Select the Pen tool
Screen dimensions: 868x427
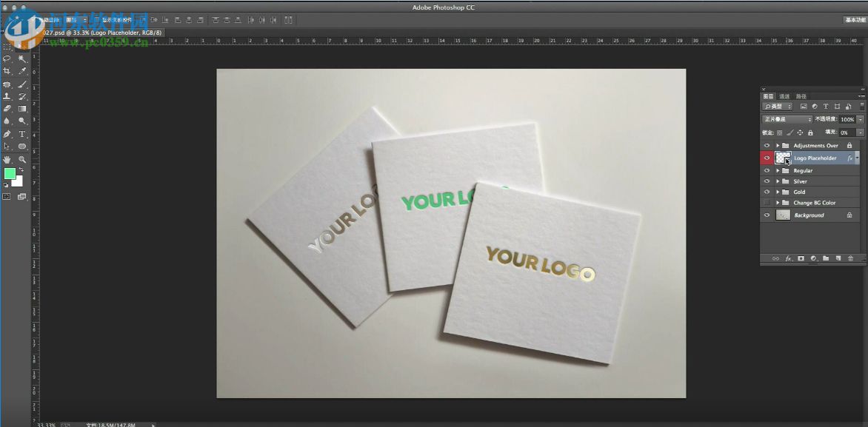pos(7,133)
